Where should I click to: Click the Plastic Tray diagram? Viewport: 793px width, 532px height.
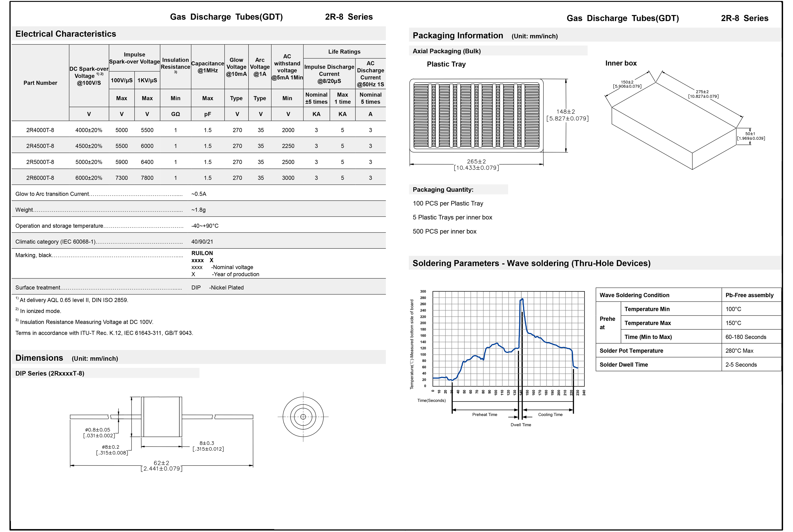click(476, 115)
